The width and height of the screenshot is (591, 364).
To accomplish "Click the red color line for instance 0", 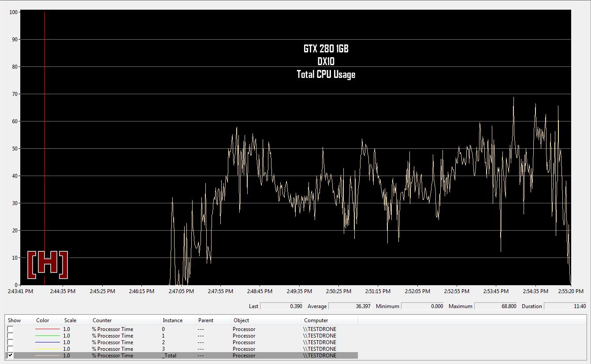I will [48, 329].
